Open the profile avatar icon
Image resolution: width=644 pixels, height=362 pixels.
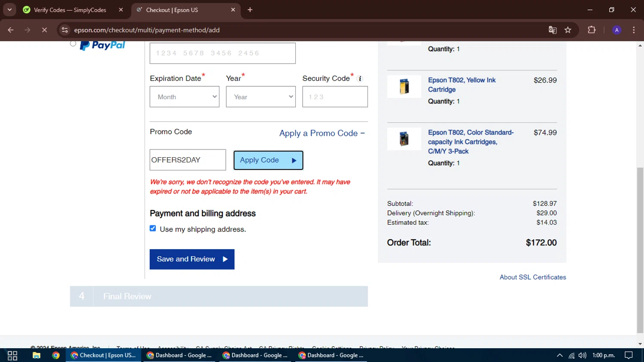[617, 30]
